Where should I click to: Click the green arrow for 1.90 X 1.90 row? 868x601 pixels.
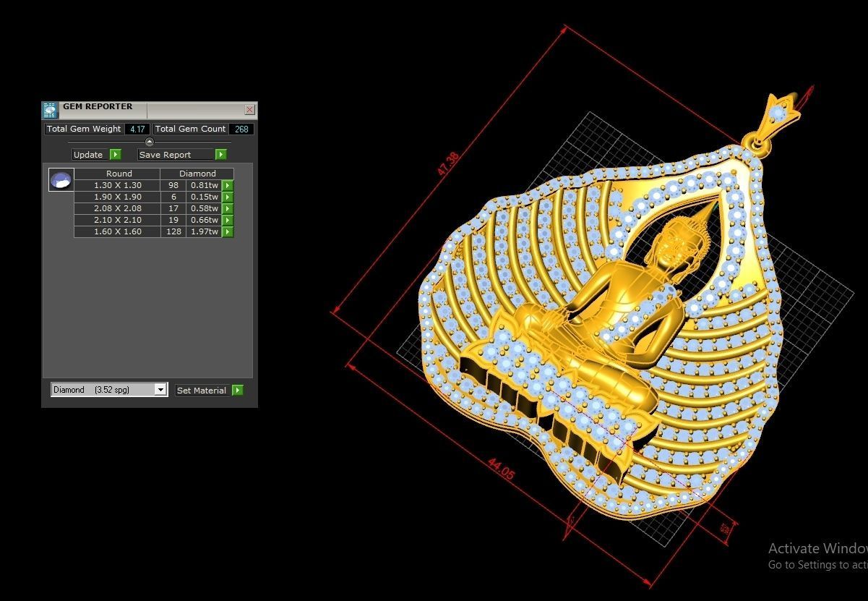228,197
